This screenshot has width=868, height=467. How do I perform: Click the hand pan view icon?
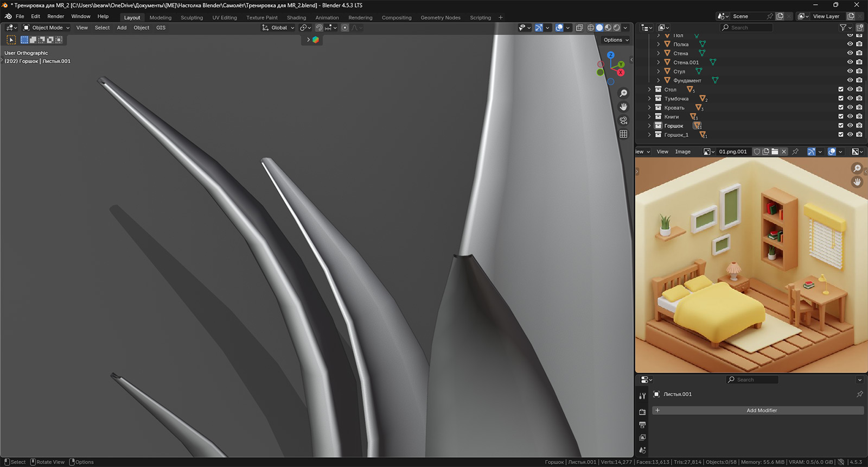tap(623, 107)
